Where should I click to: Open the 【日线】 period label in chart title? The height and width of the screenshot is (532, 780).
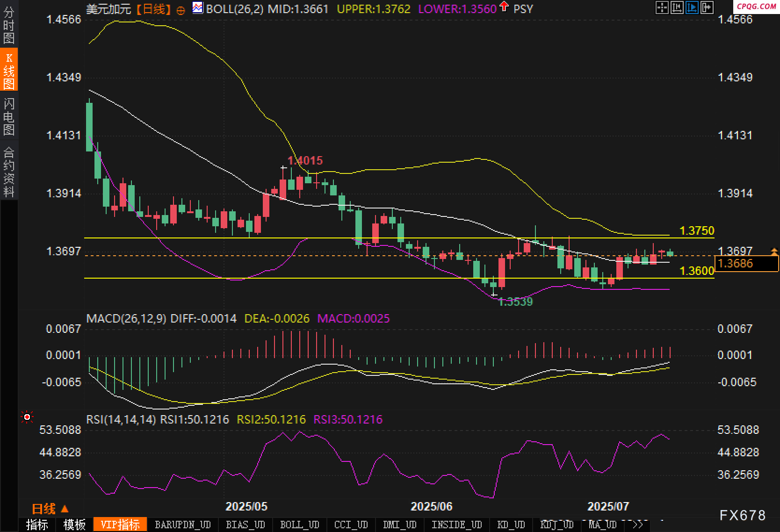click(154, 9)
